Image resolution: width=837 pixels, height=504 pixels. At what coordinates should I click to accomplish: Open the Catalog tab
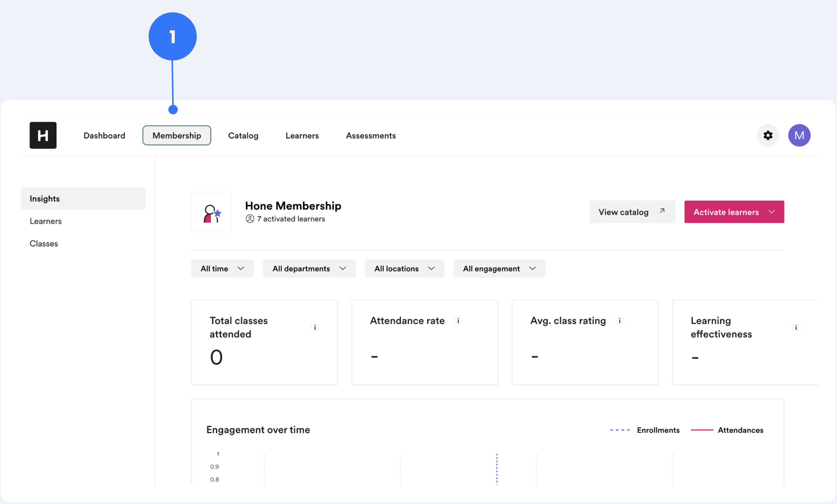pyautogui.click(x=243, y=135)
